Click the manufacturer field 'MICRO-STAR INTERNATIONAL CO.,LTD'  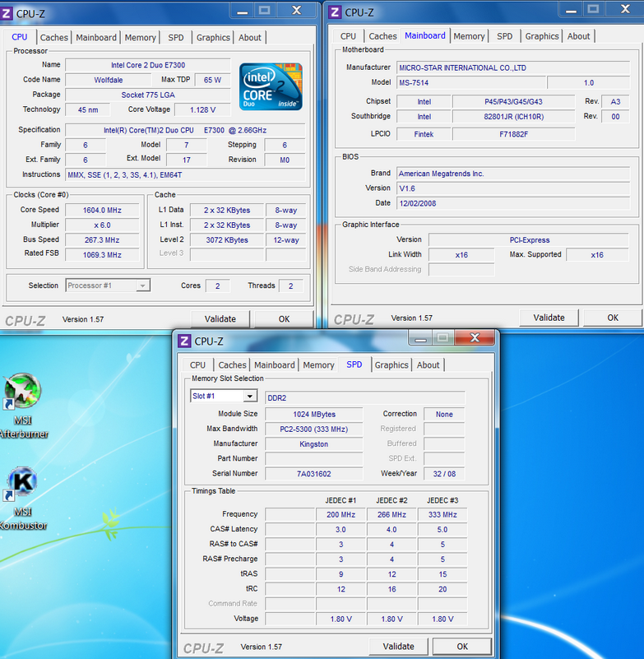tap(513, 67)
